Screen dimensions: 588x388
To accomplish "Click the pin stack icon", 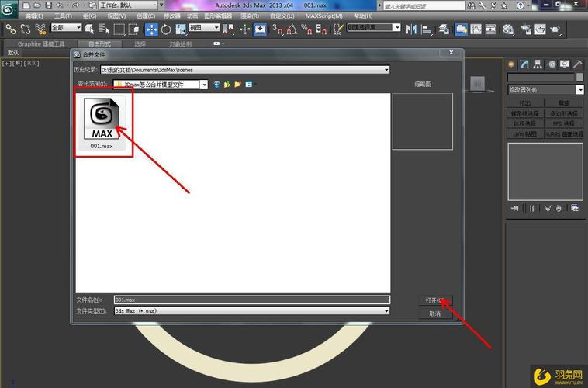I will (514, 208).
